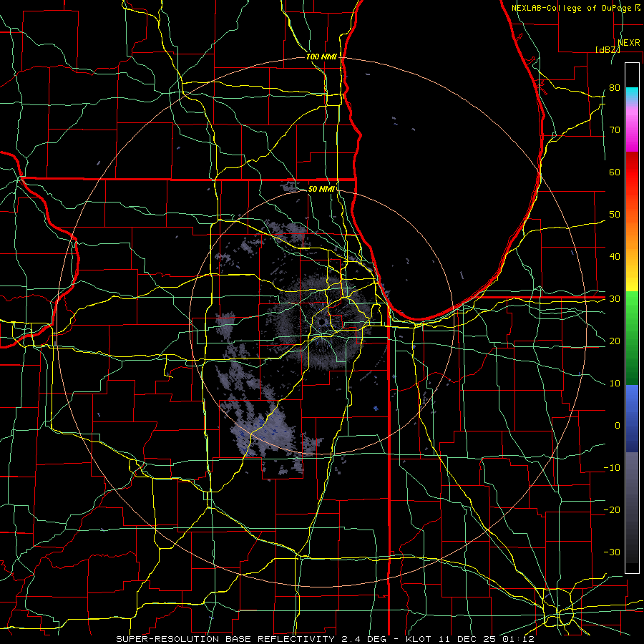This screenshot has height=644, width=644.
Task: Click the NEXR label above the color bar
Action: pyautogui.click(x=629, y=43)
